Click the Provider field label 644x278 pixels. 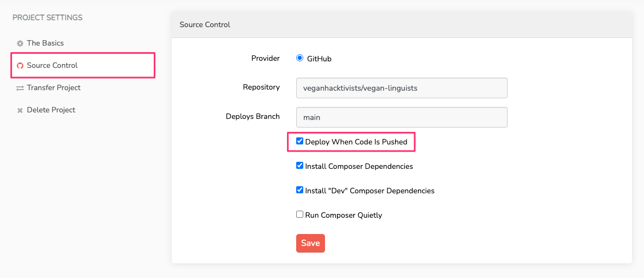pos(265,58)
